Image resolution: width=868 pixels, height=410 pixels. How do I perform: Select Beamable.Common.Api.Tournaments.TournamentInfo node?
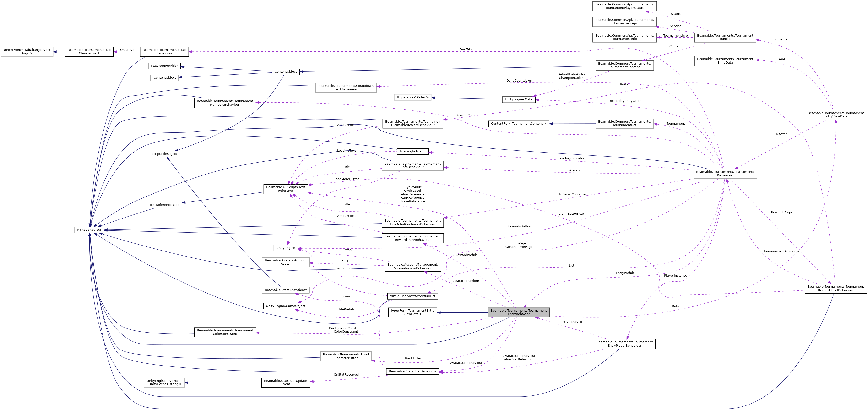pyautogui.click(x=624, y=38)
